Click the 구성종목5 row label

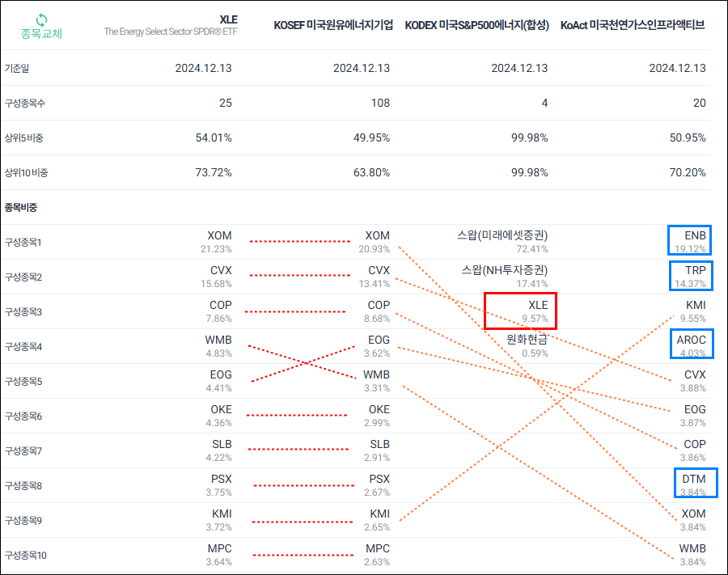(23, 382)
